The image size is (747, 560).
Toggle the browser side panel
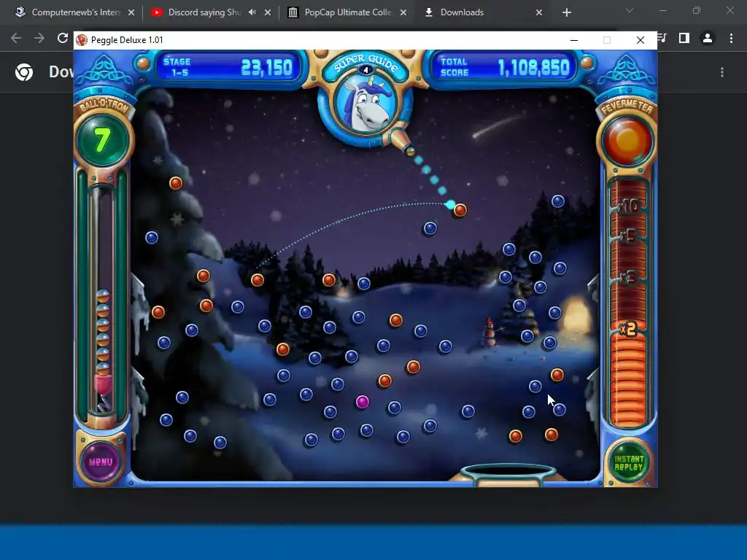(684, 38)
